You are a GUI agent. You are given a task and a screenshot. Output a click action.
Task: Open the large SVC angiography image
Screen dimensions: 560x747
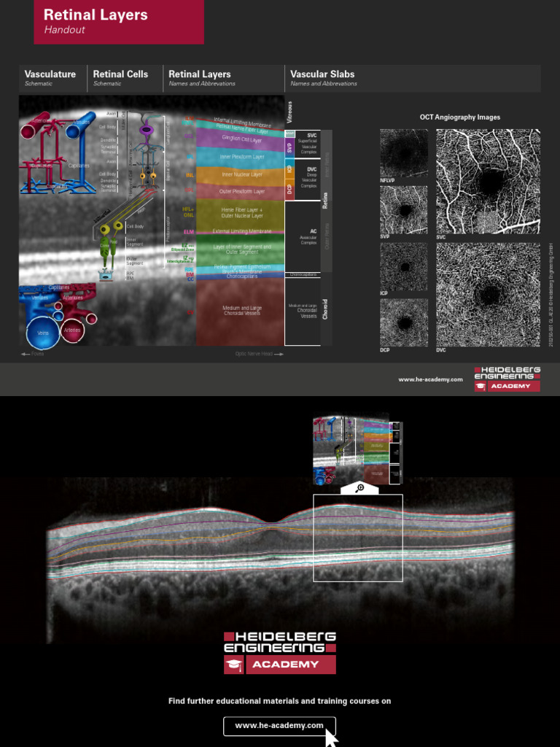click(488, 182)
